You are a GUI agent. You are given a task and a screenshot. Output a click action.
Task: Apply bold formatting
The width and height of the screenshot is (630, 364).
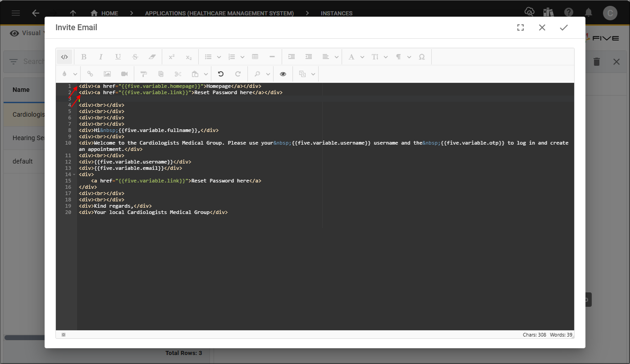[x=83, y=57]
